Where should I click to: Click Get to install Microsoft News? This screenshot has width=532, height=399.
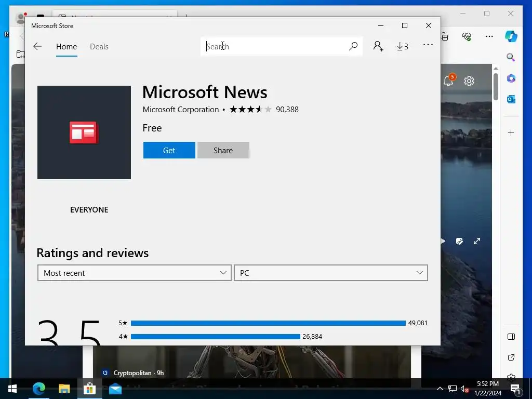click(169, 150)
